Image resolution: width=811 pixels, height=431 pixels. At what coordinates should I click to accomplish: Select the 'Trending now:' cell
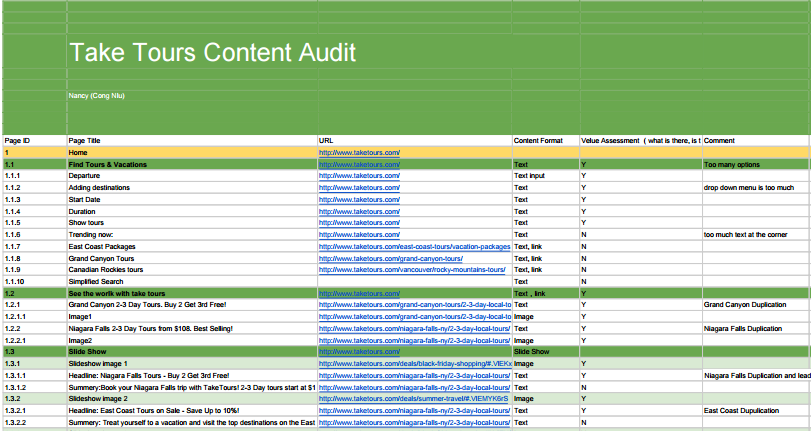coord(192,235)
